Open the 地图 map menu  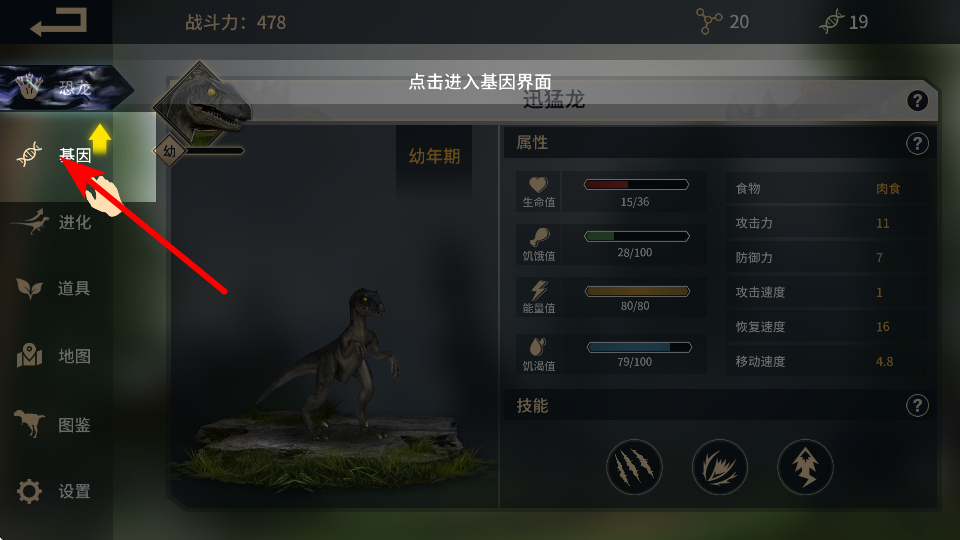click(56, 356)
